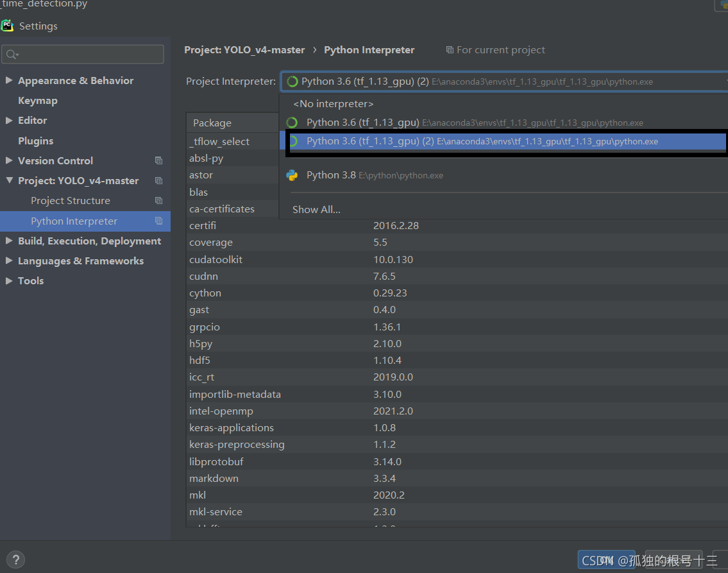Viewport: 728px width, 573px height.
Task: Select the mkl package row
Action: point(457,495)
